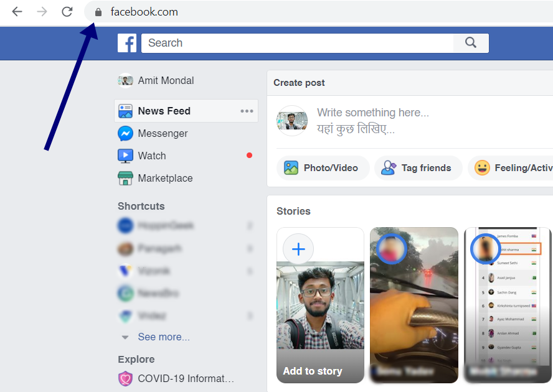Open Amit Mondal profile link
This screenshot has width=553, height=392.
pyautogui.click(x=166, y=80)
